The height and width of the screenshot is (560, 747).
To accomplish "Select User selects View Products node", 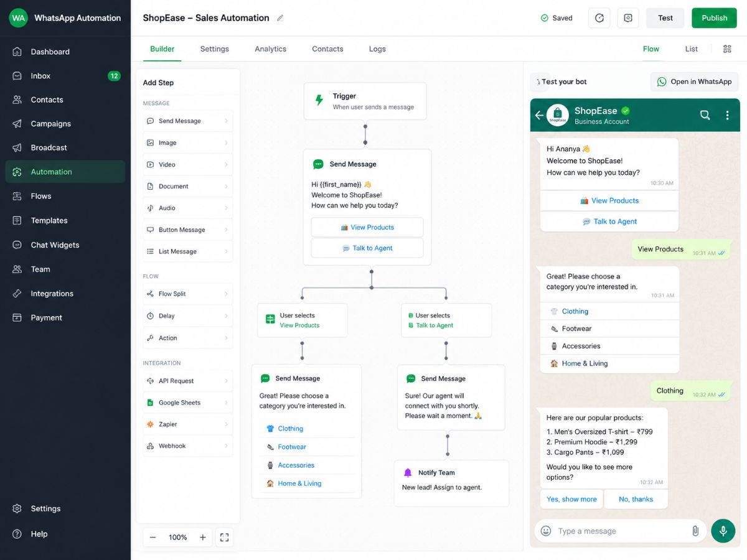I will [x=303, y=320].
